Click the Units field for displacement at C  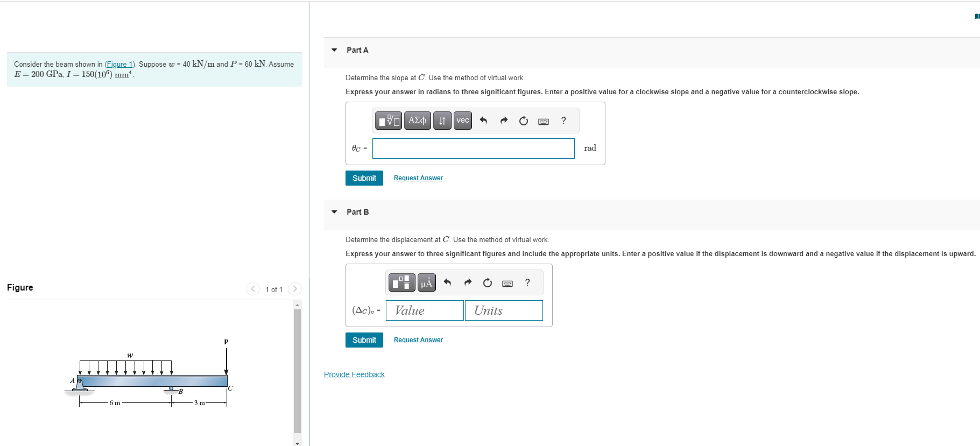pos(504,310)
